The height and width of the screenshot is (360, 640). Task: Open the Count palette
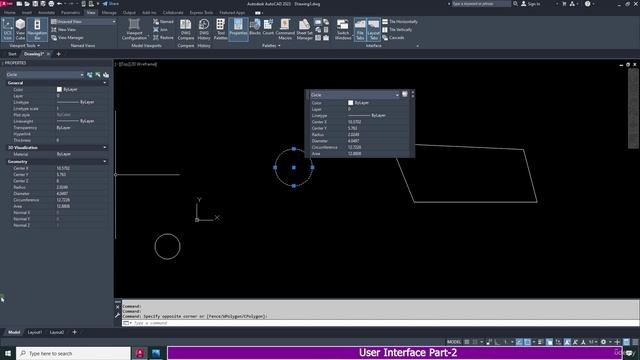pos(268,28)
